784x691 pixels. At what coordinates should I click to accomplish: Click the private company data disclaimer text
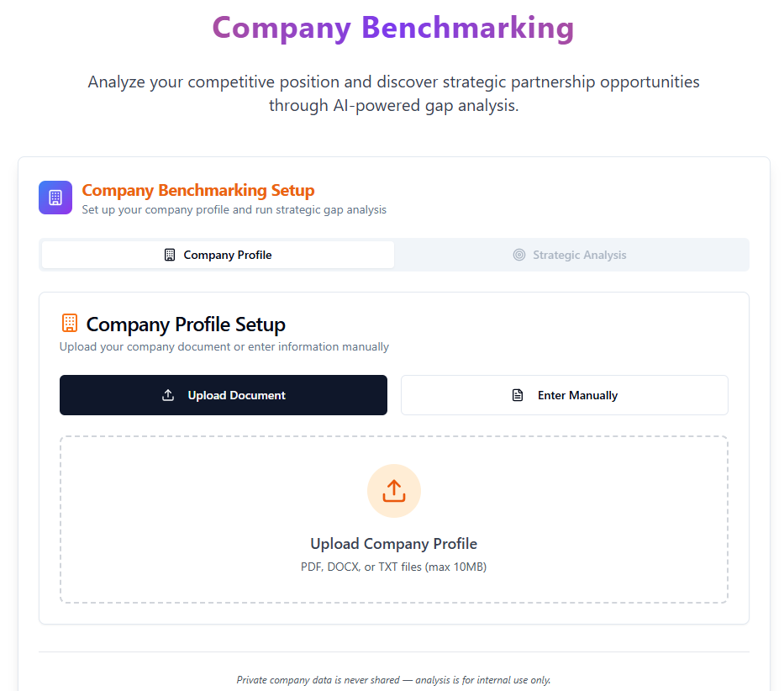[x=393, y=680]
